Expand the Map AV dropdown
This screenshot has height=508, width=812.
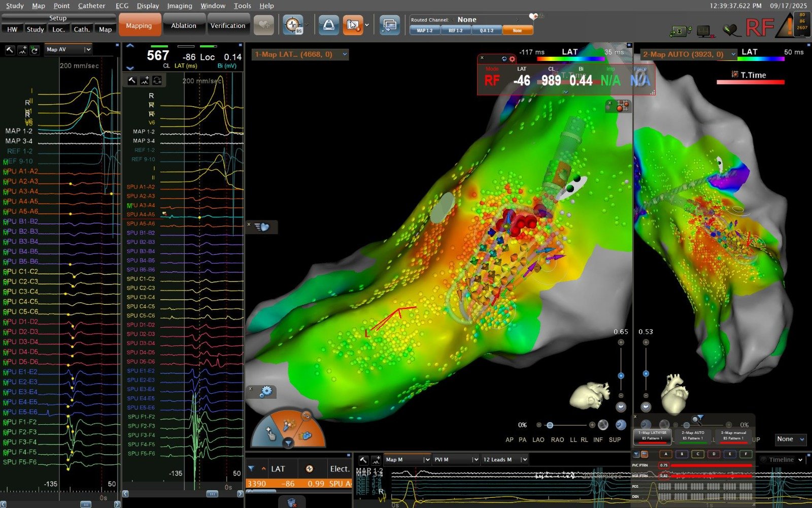[x=87, y=49]
